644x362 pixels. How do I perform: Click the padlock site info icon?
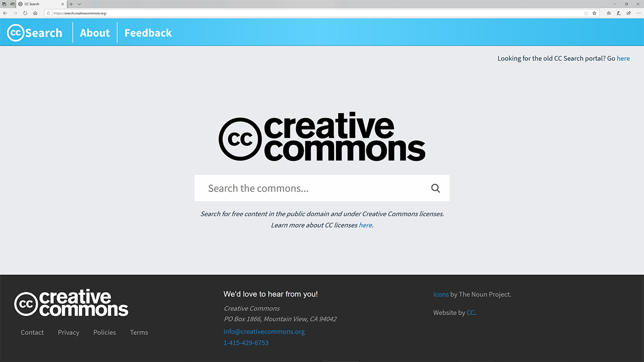pyautogui.click(x=48, y=13)
